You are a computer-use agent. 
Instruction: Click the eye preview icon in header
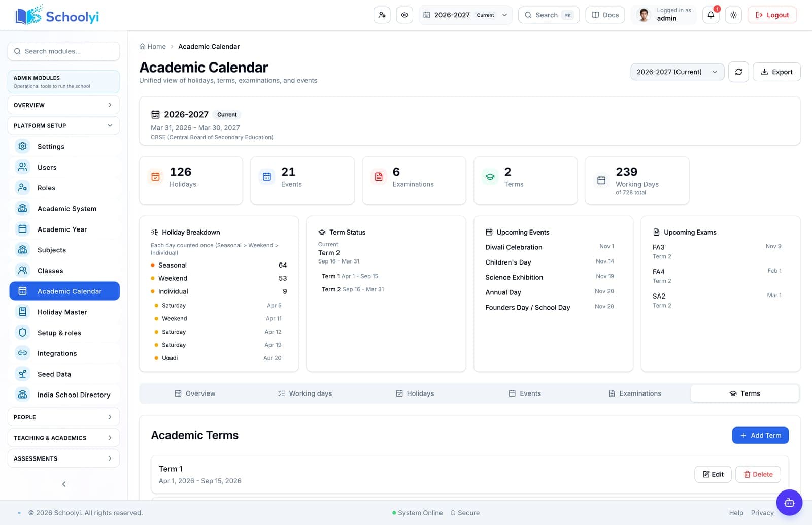coord(404,15)
